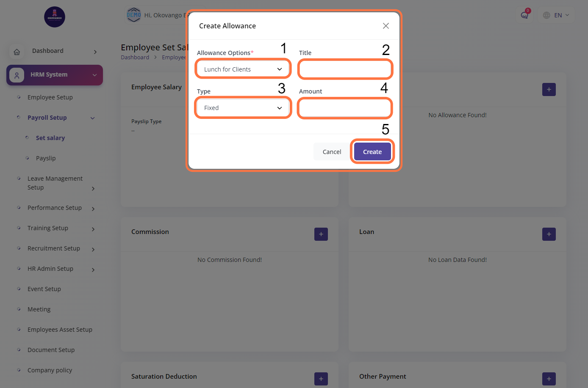Open the Payslip menu item
The width and height of the screenshot is (588, 388).
(x=46, y=158)
